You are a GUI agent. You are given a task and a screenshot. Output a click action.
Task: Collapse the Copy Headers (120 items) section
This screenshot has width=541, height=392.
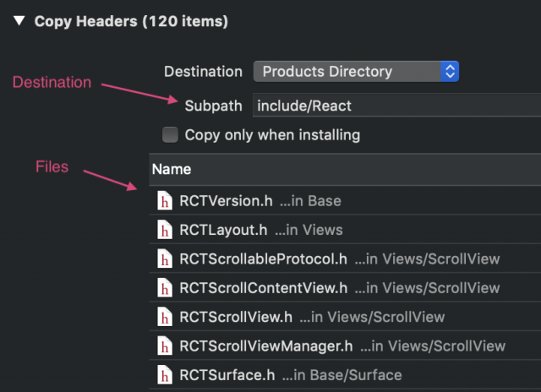(19, 20)
